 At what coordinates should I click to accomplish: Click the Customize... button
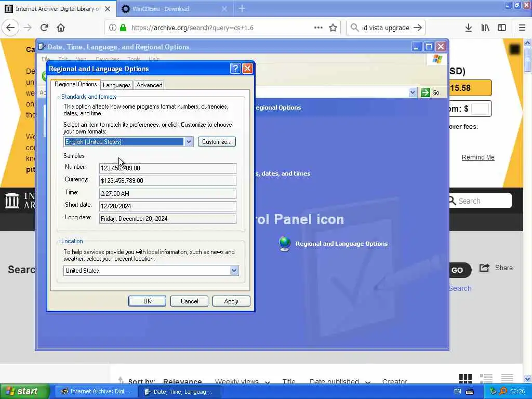pos(217,142)
